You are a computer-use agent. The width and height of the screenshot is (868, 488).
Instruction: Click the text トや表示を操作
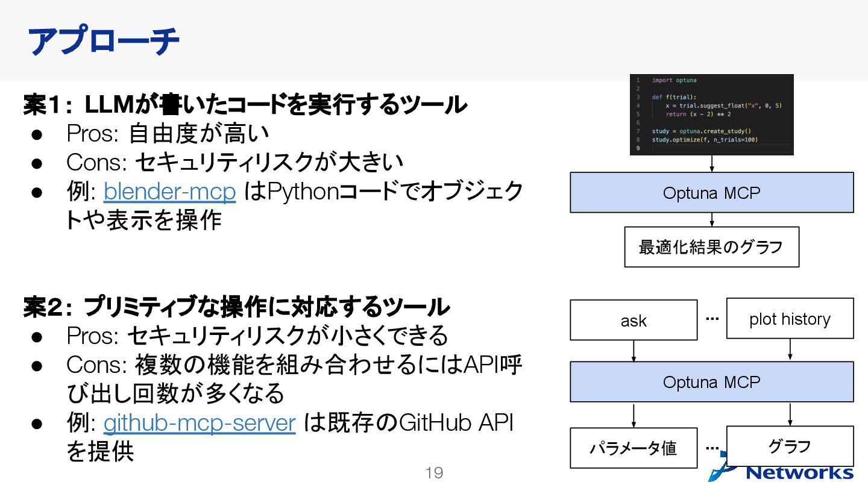[144, 221]
